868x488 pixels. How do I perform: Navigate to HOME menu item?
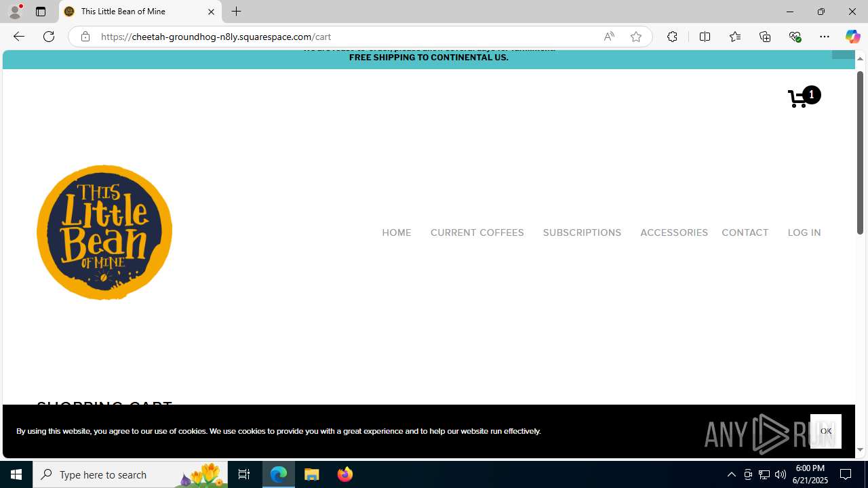point(397,232)
